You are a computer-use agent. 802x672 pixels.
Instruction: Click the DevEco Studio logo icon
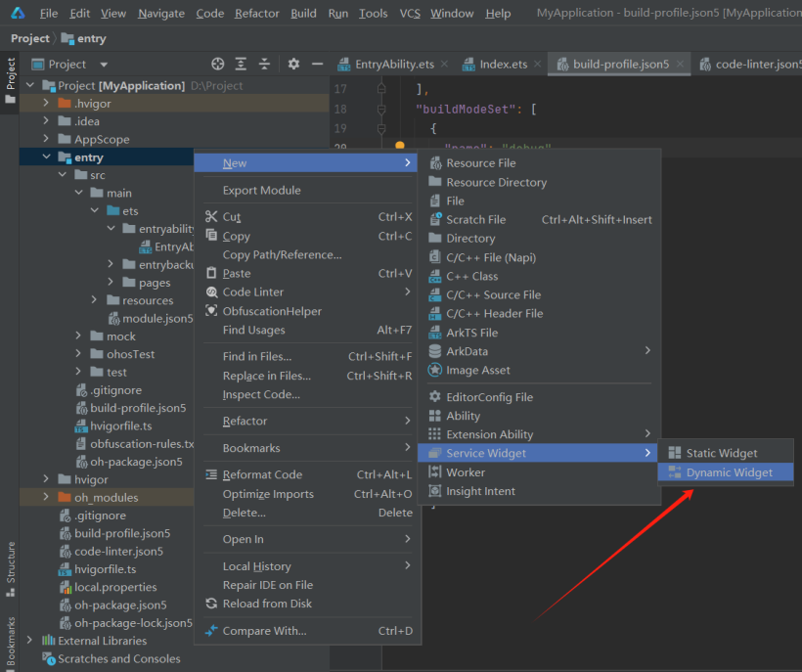[18, 13]
